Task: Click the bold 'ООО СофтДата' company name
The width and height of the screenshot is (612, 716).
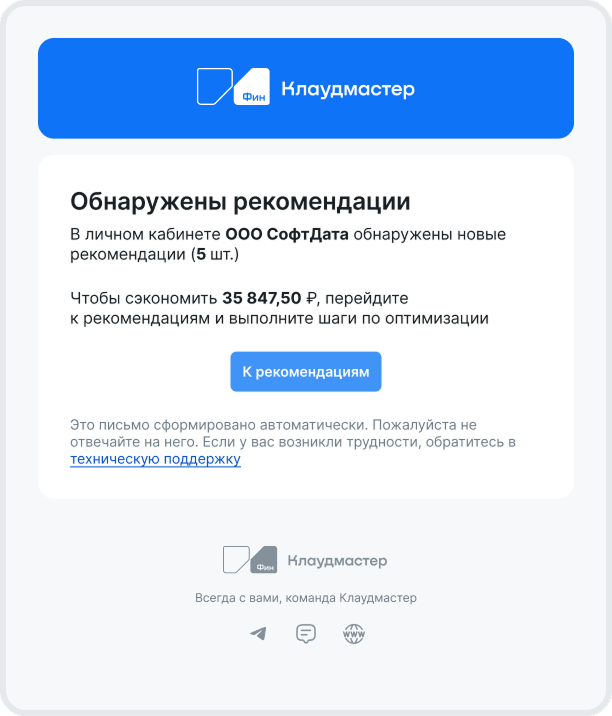Action: point(287,234)
